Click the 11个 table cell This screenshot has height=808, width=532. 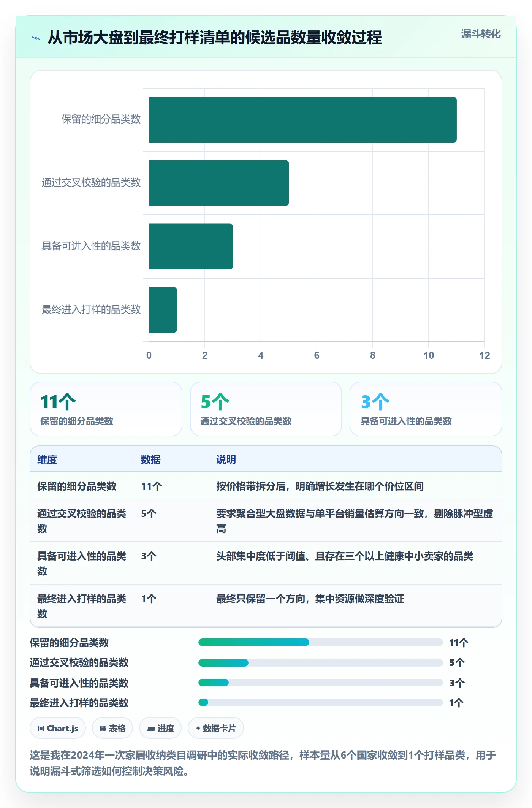[x=152, y=486]
